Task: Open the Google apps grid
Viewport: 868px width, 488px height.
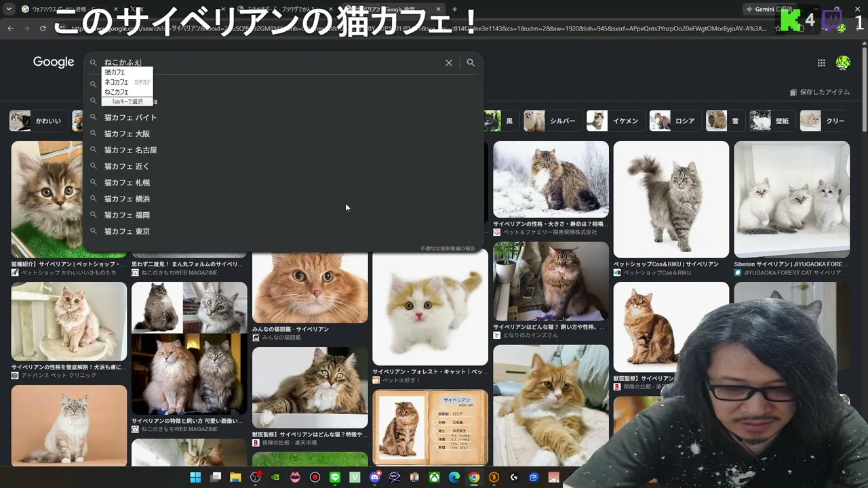Action: point(821,62)
